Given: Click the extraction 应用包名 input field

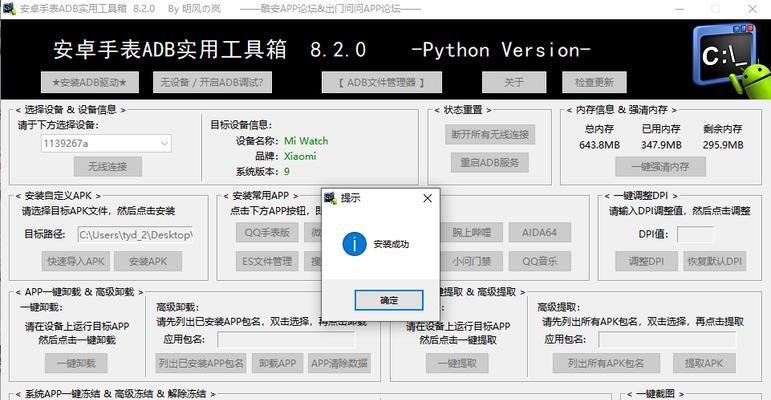Looking at the screenshot, I should (x=667, y=339).
